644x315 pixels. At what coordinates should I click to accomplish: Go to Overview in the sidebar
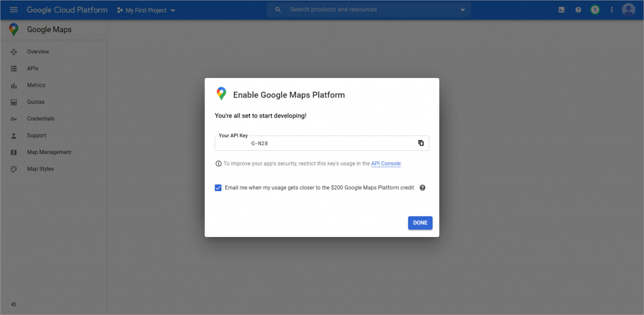tap(38, 52)
